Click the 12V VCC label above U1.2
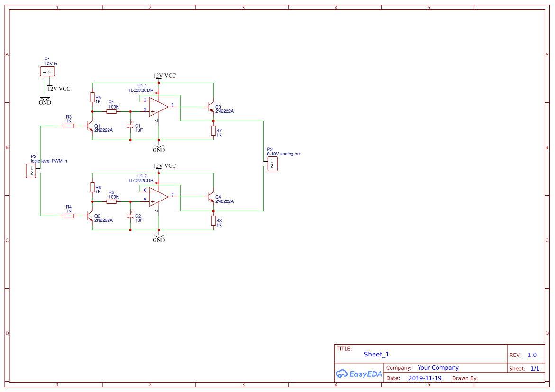The height and width of the screenshot is (392, 555). pos(164,166)
